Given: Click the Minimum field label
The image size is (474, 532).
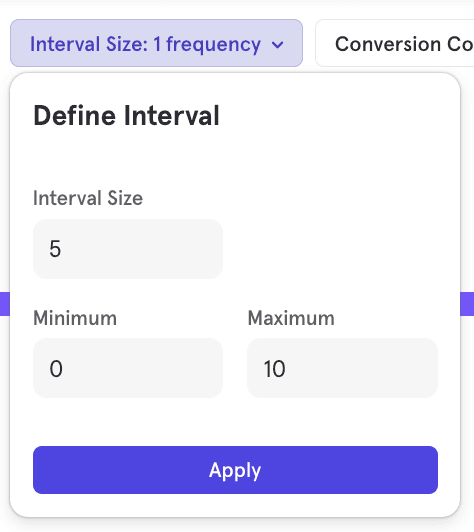Looking at the screenshot, I should pos(75,318).
